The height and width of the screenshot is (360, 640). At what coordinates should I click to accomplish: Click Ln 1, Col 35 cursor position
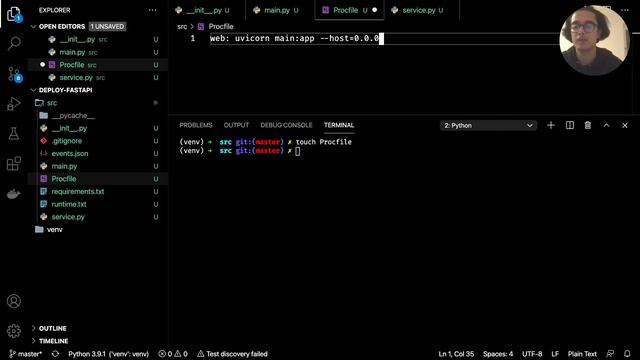pyautogui.click(x=456, y=354)
